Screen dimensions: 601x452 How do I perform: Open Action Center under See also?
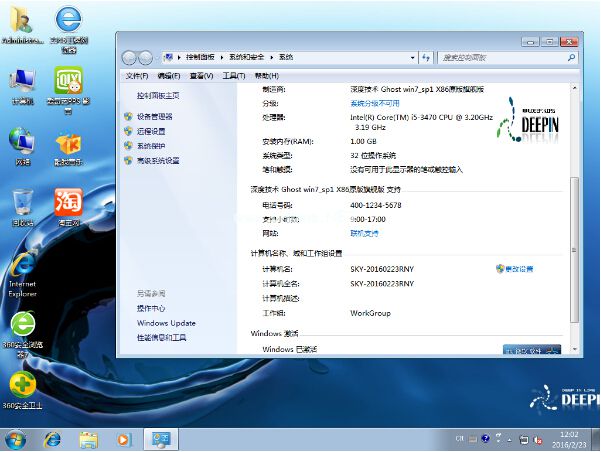tap(151, 309)
